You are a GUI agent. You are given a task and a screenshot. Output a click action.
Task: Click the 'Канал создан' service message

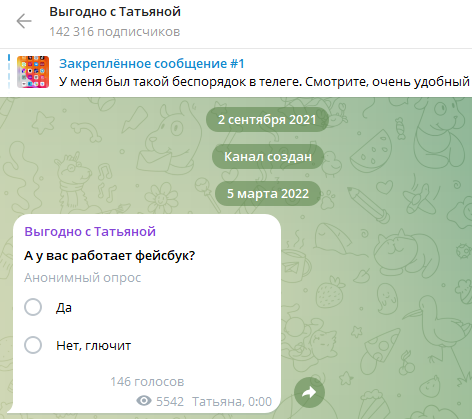pyautogui.click(x=268, y=156)
